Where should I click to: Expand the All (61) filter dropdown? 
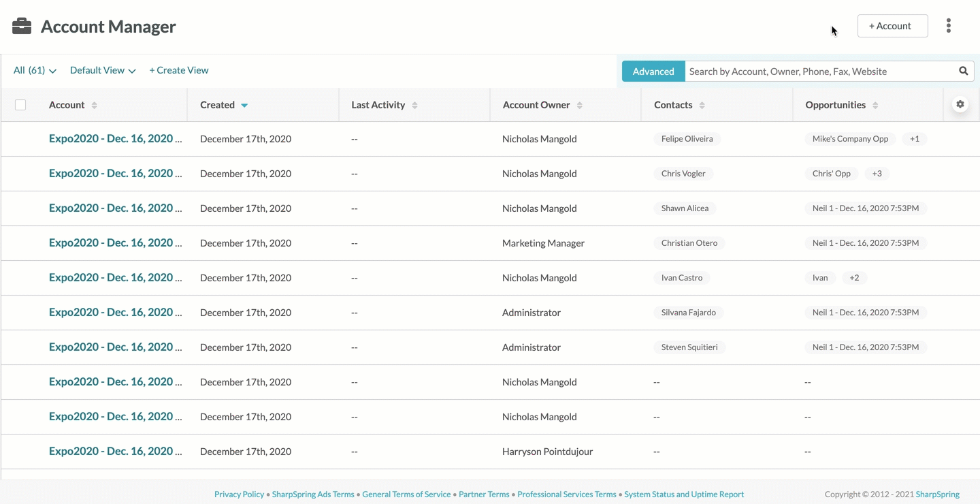35,70
